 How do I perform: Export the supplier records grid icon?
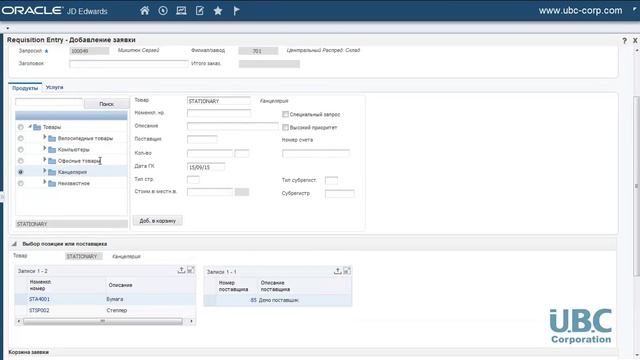click(x=338, y=271)
